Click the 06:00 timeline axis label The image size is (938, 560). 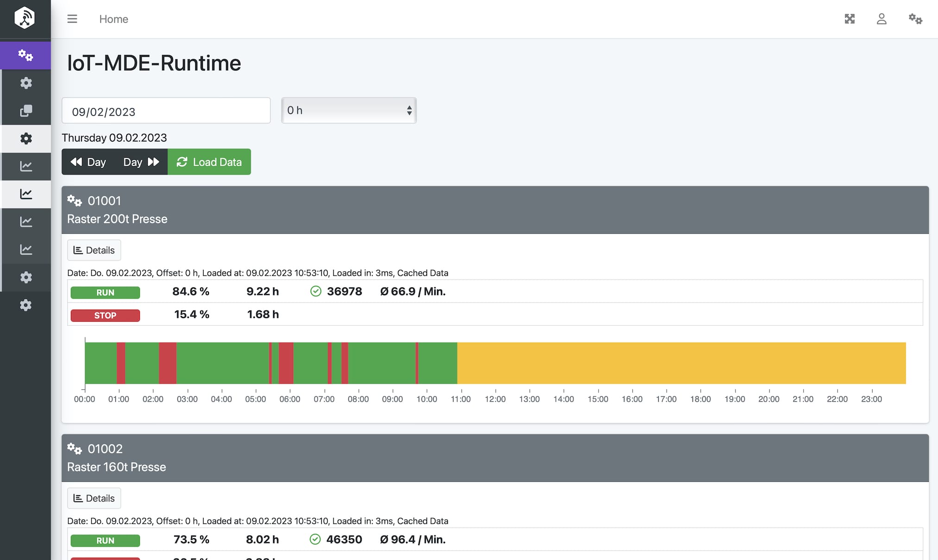290,399
